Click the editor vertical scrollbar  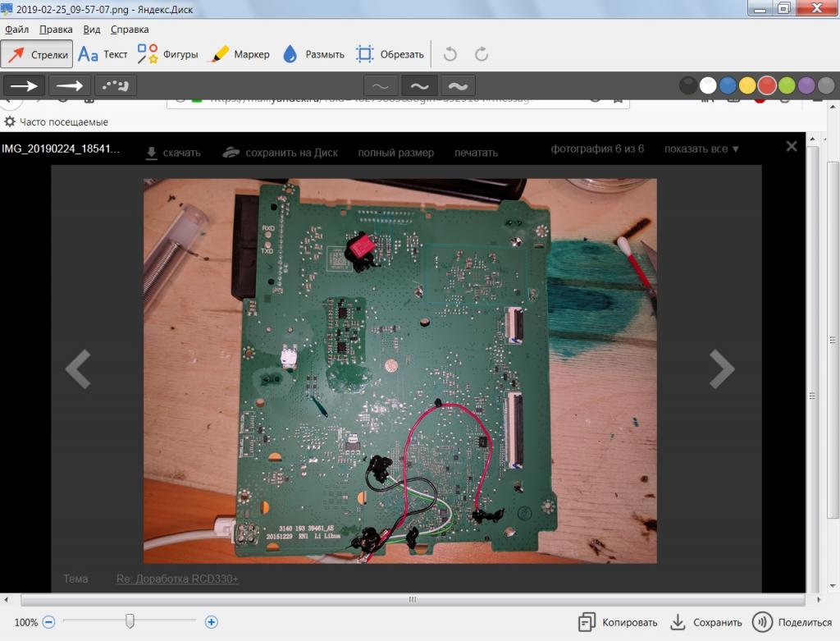pos(833,340)
